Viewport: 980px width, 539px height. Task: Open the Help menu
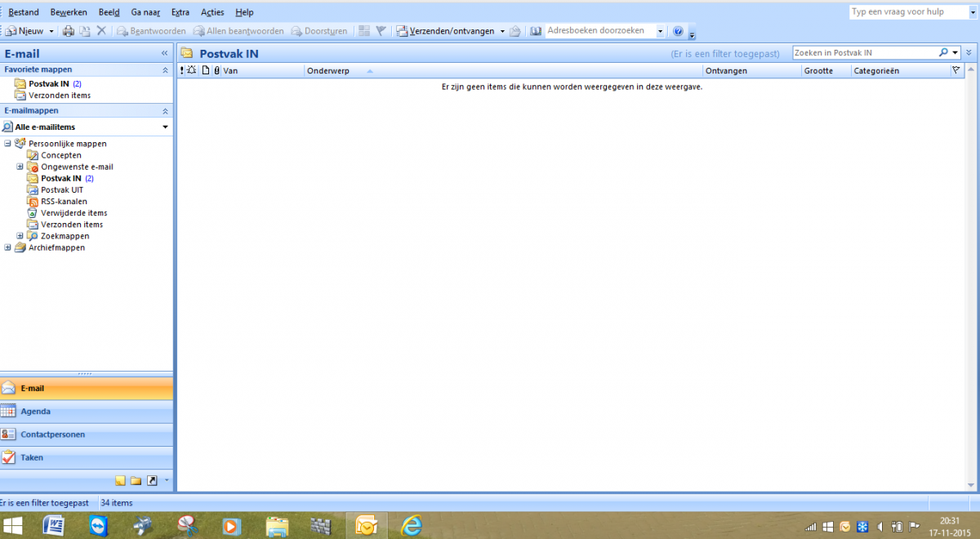[244, 12]
